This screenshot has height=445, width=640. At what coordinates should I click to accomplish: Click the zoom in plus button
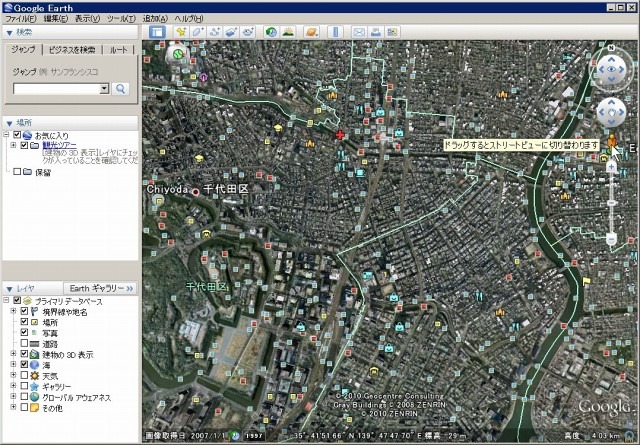[611, 167]
